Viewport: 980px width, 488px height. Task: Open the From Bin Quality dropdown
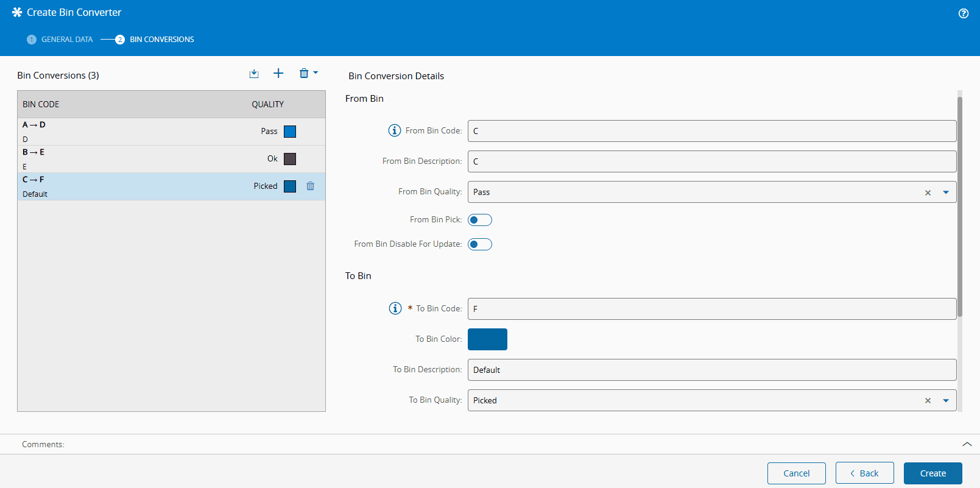pyautogui.click(x=946, y=193)
